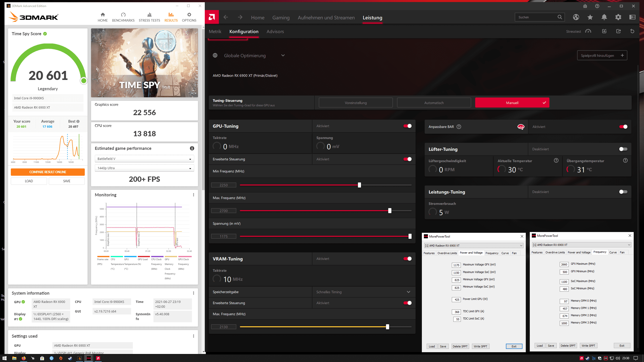The width and height of the screenshot is (644, 362).
Task: Toggle GPU Erweiterte Steuerung switch
Action: point(408,159)
